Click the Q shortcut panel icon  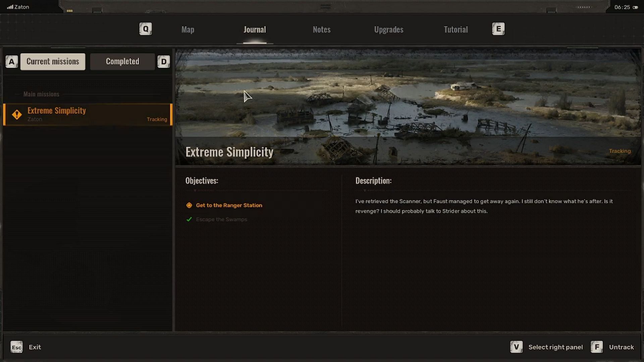tap(146, 29)
